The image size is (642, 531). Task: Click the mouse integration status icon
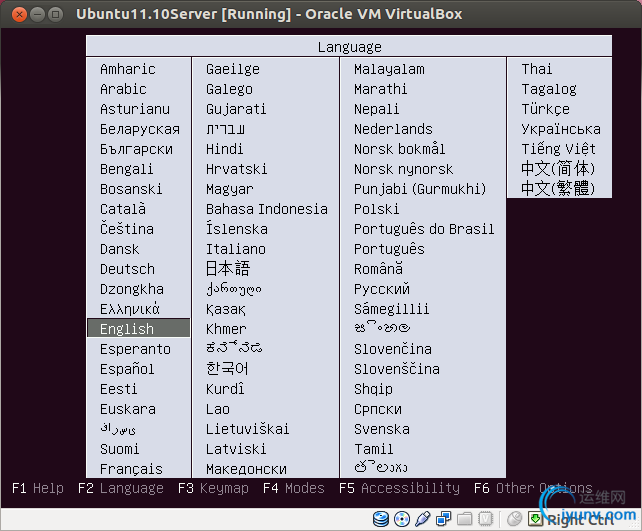tap(514, 519)
